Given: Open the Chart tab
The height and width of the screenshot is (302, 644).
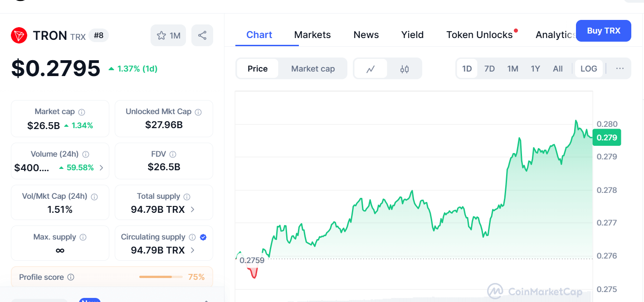Looking at the screenshot, I should tap(259, 35).
